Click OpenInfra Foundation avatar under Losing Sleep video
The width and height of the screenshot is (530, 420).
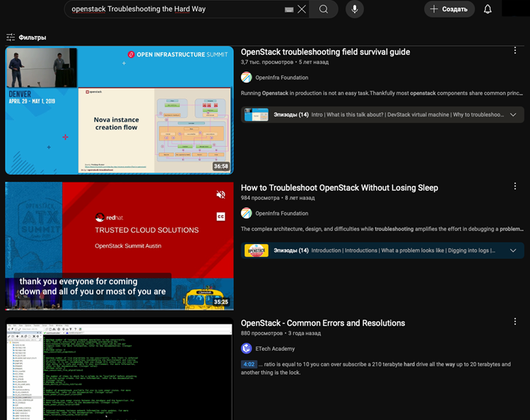(x=247, y=213)
